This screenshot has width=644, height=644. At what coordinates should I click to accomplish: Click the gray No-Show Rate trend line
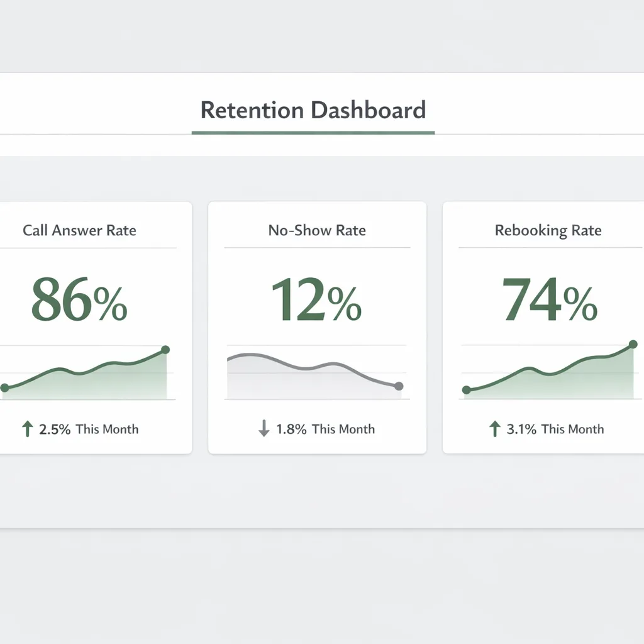coord(308,369)
